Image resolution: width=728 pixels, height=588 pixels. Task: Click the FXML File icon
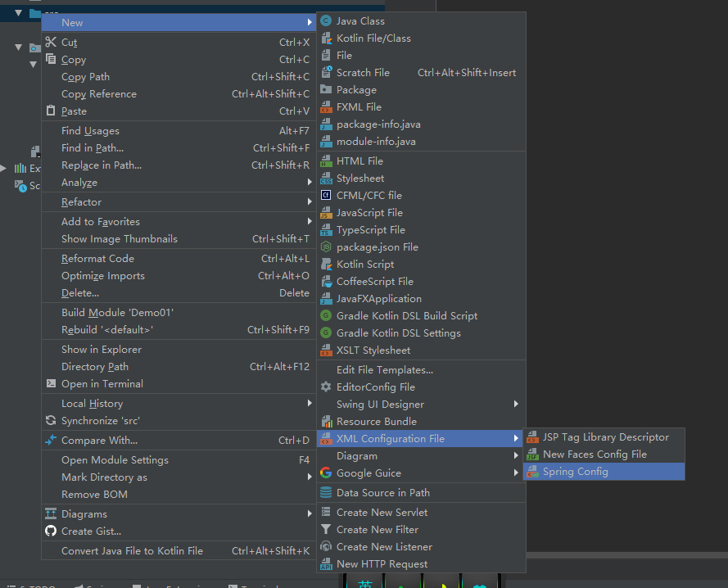click(x=327, y=106)
